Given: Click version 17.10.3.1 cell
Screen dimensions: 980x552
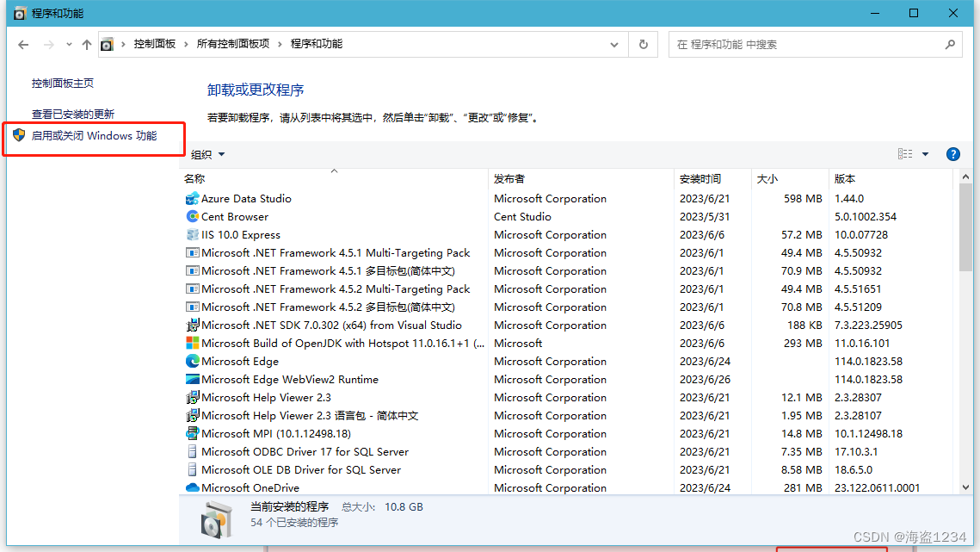Looking at the screenshot, I should [856, 452].
